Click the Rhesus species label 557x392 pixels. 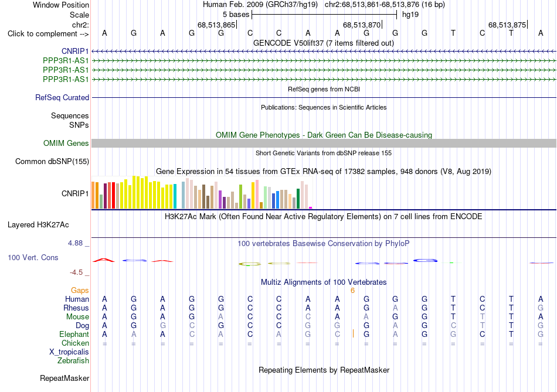click(76, 308)
